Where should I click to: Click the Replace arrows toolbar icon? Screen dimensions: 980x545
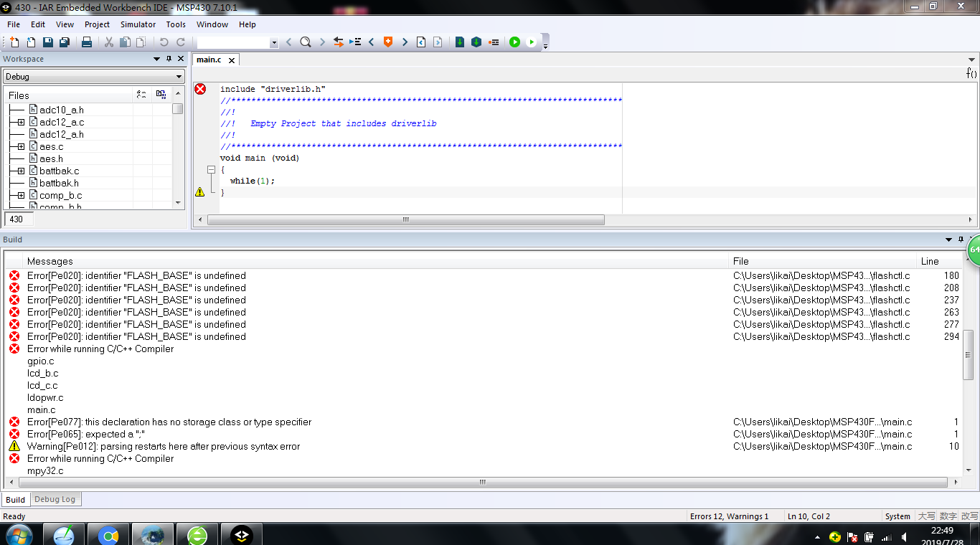(x=339, y=42)
